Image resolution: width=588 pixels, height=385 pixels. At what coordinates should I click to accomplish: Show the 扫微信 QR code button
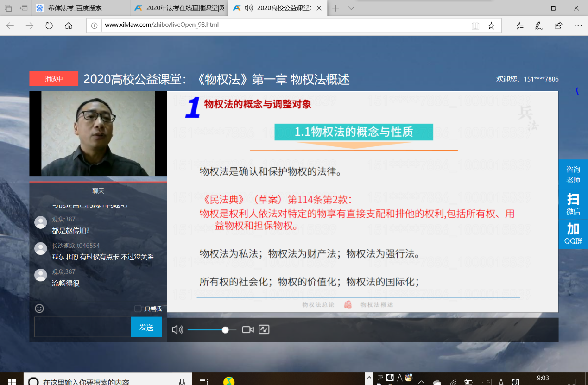click(x=573, y=204)
